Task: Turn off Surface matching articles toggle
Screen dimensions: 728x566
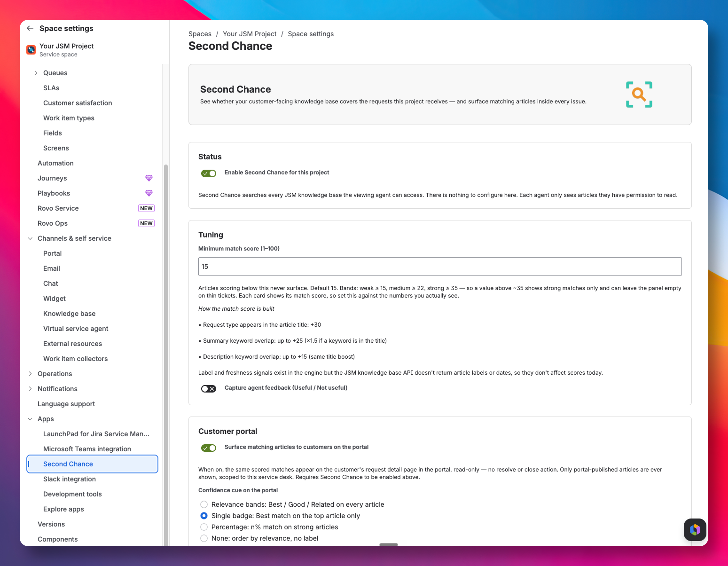Action: (x=209, y=448)
